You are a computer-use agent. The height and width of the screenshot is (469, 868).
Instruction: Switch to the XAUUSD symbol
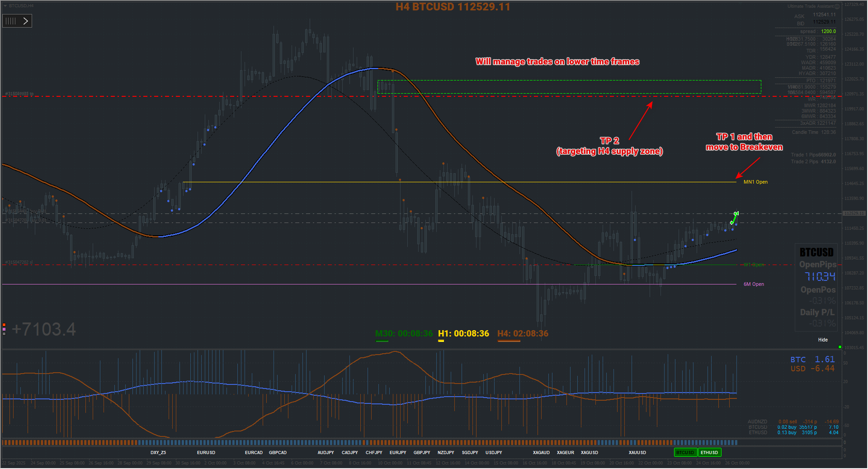[637, 452]
